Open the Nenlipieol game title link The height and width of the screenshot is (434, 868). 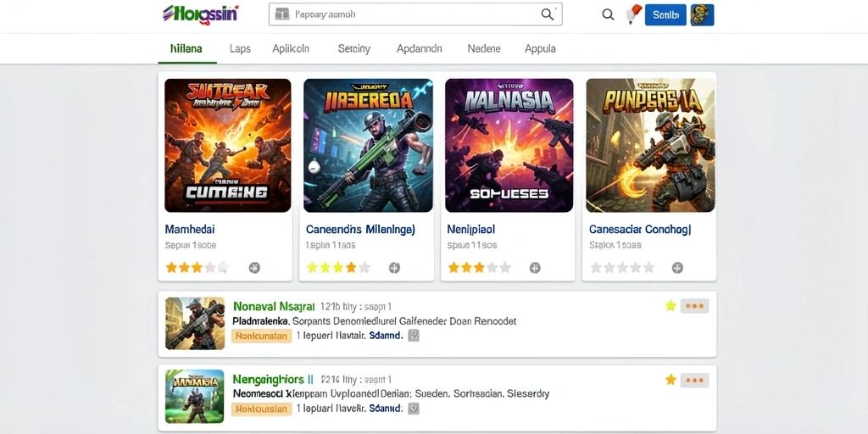tap(471, 229)
